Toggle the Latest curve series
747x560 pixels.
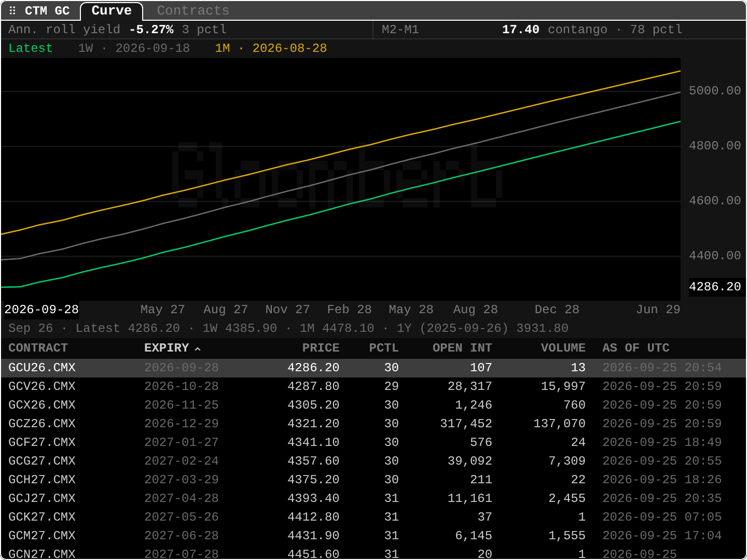31,48
